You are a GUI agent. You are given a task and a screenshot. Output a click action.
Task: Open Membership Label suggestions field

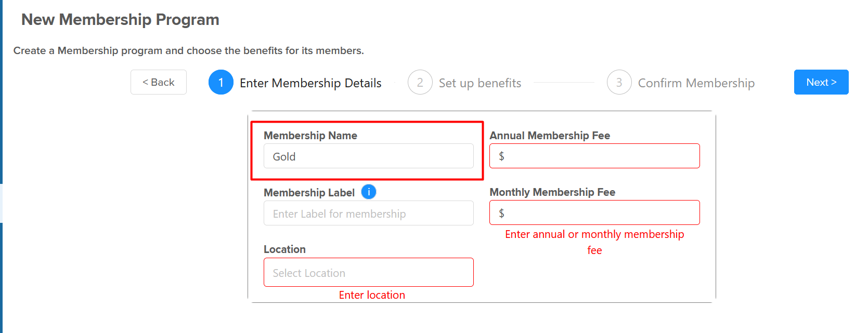tap(368, 213)
